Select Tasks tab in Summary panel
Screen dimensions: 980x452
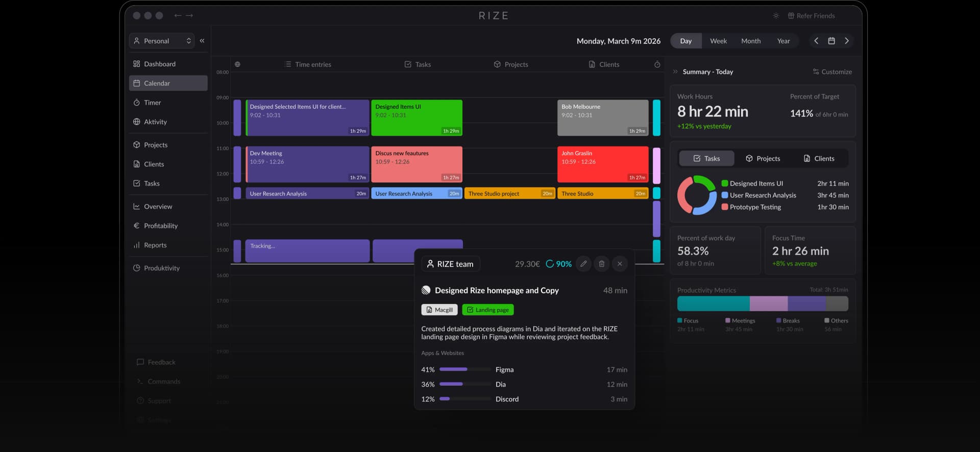click(x=706, y=159)
